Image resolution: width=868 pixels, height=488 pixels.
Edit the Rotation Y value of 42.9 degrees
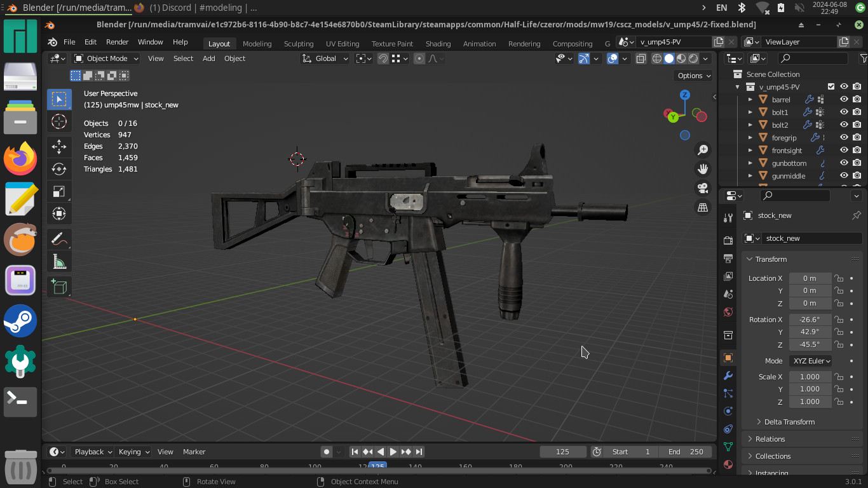click(x=810, y=332)
